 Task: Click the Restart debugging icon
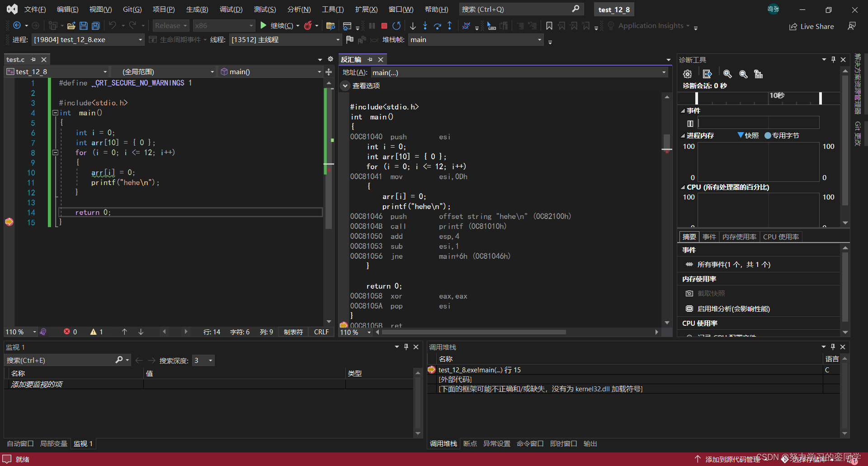[x=396, y=26]
